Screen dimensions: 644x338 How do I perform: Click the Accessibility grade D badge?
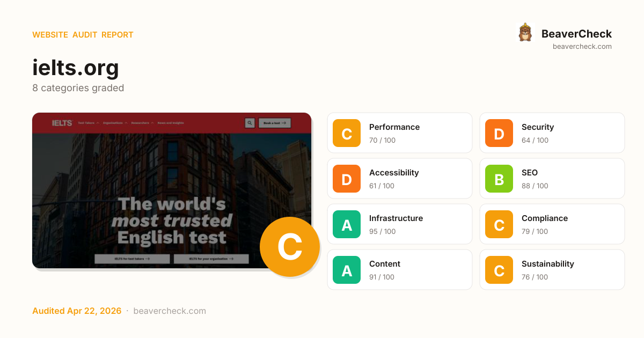click(x=347, y=179)
